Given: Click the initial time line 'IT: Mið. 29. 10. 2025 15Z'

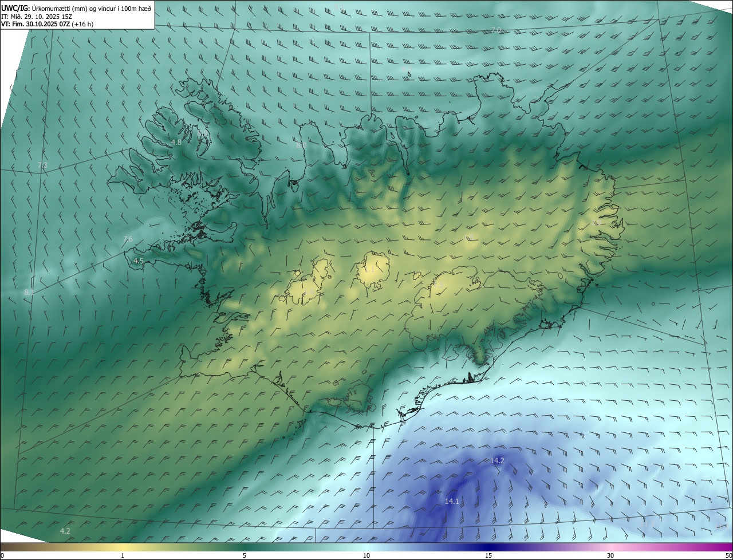Looking at the screenshot, I should [36, 17].
